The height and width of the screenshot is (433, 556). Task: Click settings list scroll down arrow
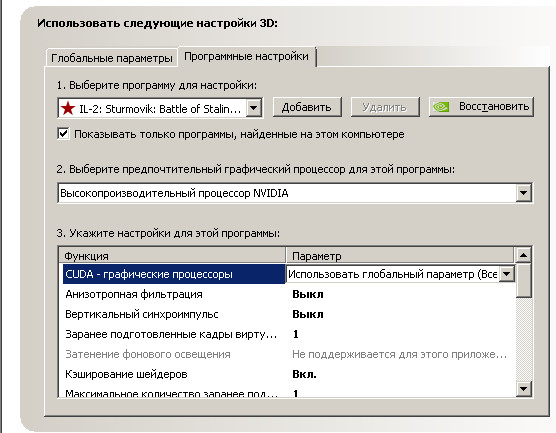click(523, 389)
